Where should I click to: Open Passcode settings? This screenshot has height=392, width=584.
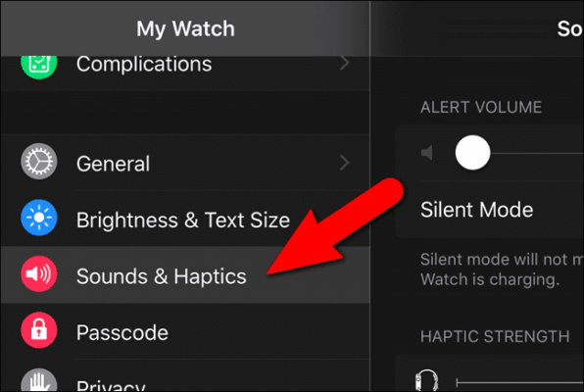click(x=185, y=331)
